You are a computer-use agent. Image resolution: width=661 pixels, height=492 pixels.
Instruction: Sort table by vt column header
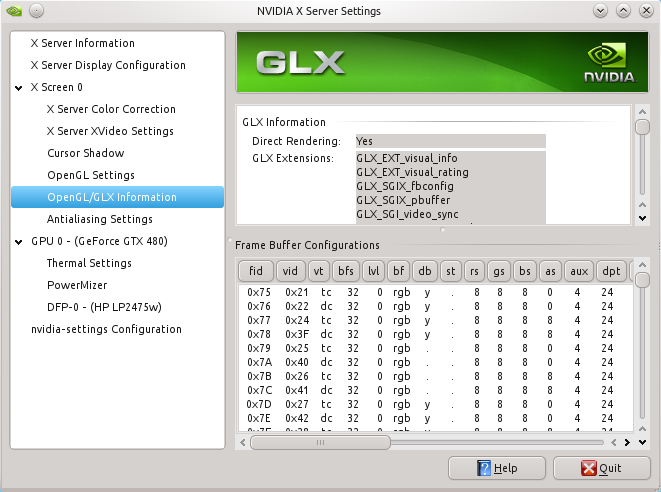(318, 271)
